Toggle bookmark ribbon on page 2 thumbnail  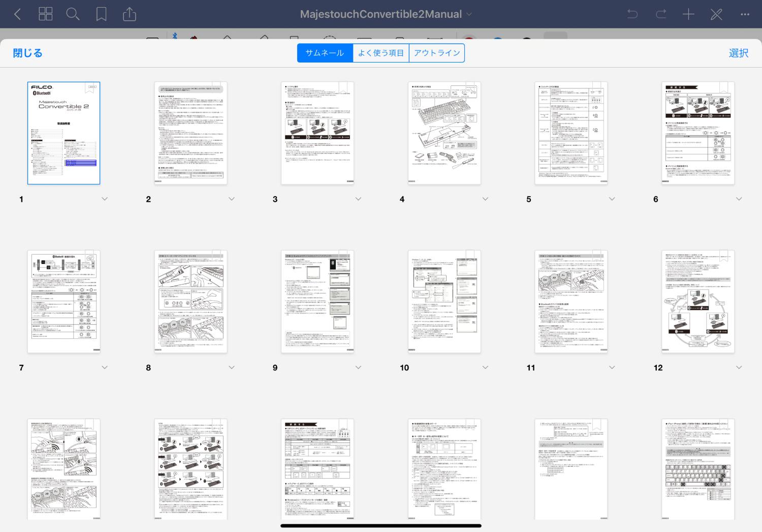coord(217,87)
